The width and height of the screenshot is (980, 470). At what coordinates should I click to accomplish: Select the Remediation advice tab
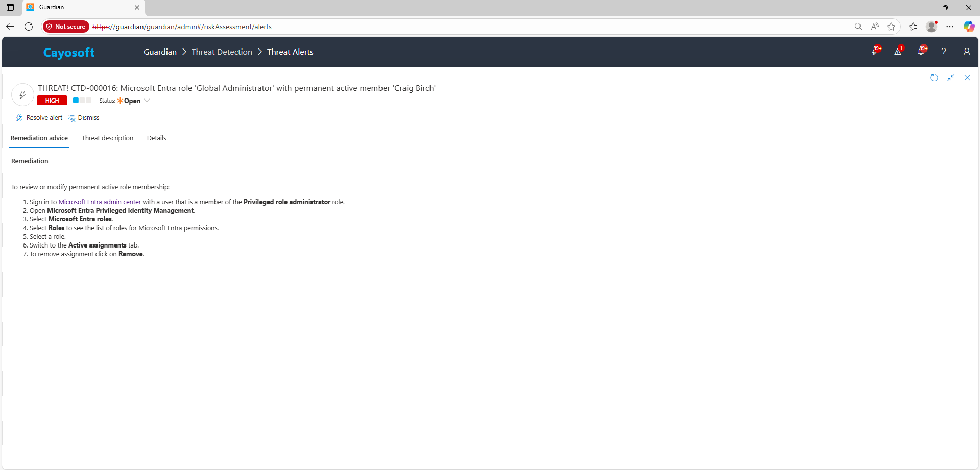tap(39, 138)
